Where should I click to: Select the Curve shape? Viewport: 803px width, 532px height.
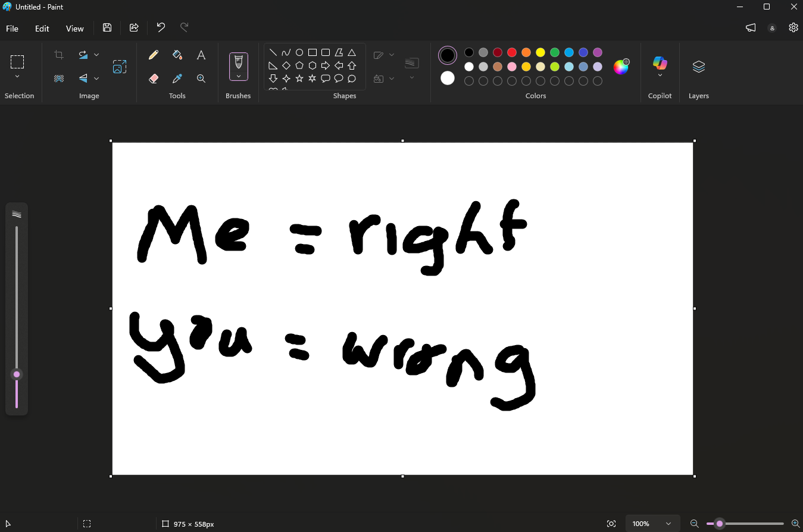tap(286, 52)
